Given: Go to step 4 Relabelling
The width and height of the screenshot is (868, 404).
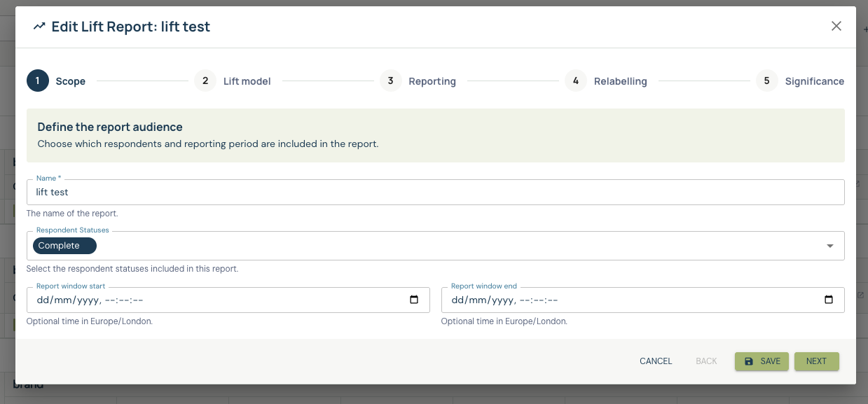Looking at the screenshot, I should tap(606, 81).
